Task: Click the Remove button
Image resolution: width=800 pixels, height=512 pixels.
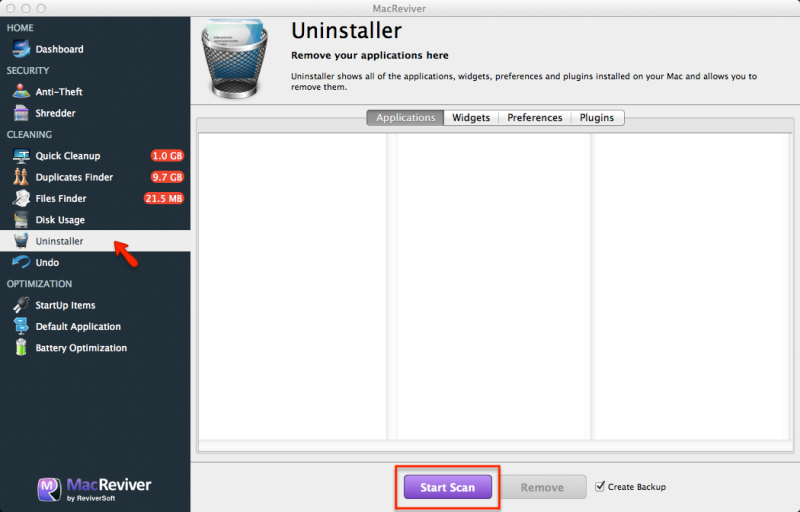Action: 542,487
